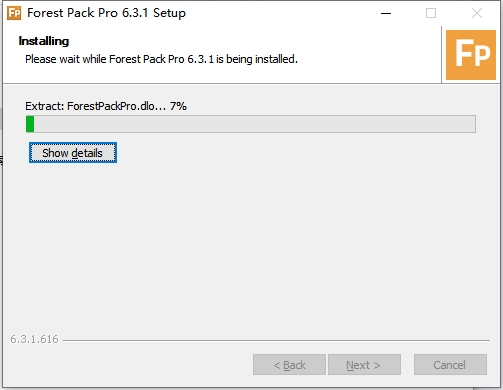Click the separator line beside version number
503x390 pixels.
point(276,340)
